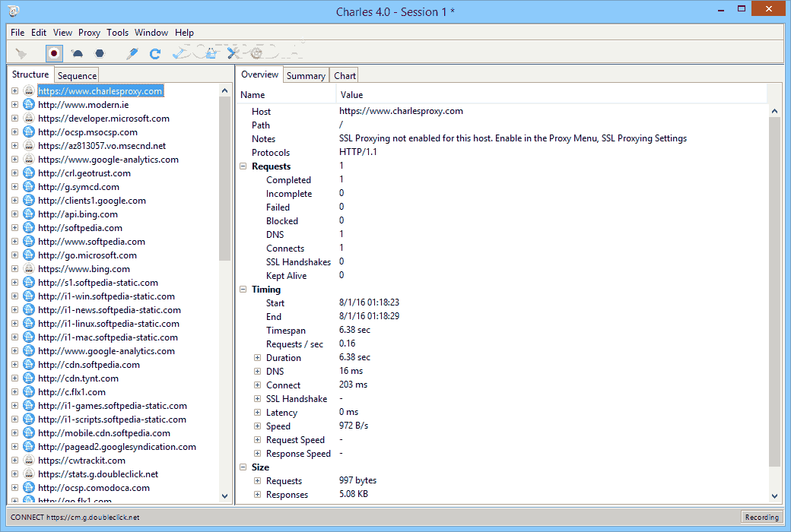The image size is (791, 532).
Task: Switch to the Chart tab
Action: 345,75
